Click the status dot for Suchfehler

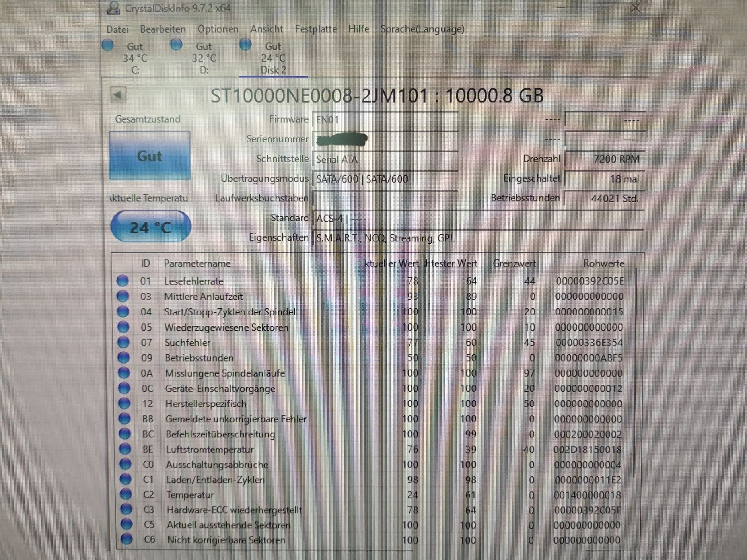tap(123, 342)
